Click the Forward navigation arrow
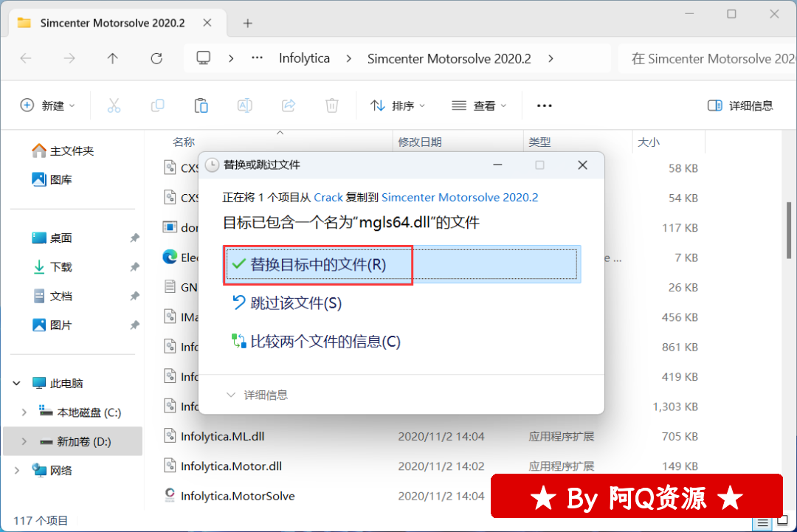The image size is (797, 532). click(69, 58)
